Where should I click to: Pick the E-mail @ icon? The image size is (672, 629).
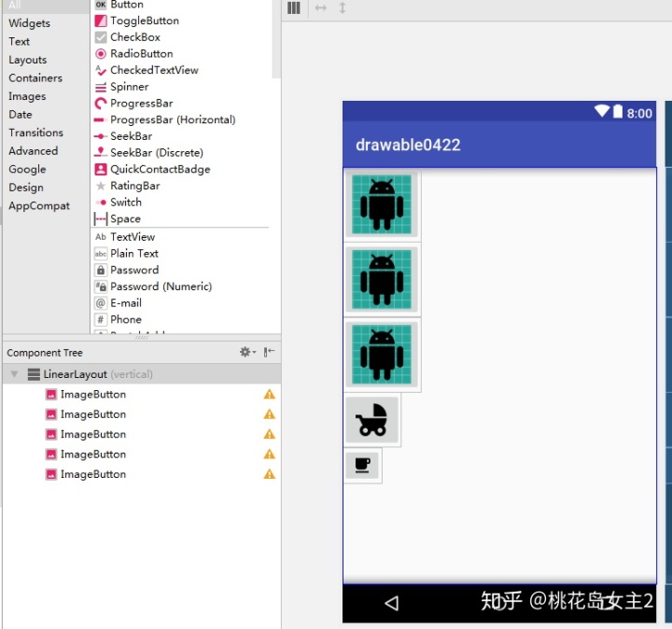(100, 303)
